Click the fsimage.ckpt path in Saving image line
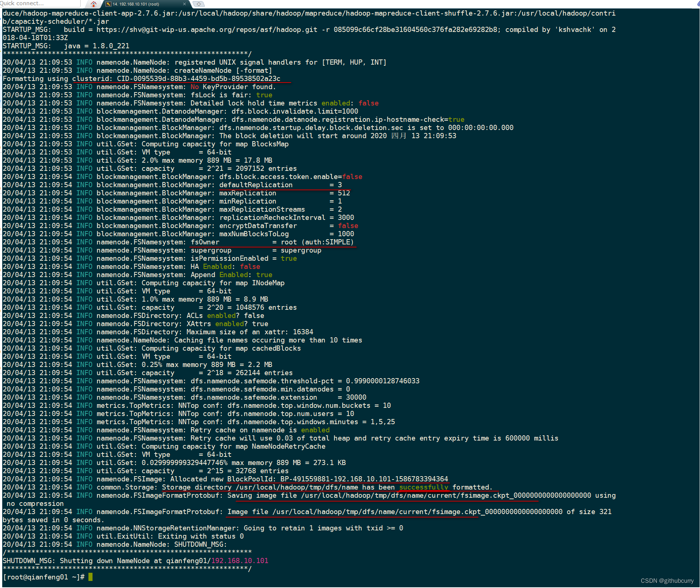The image size is (700, 588). 446,496
